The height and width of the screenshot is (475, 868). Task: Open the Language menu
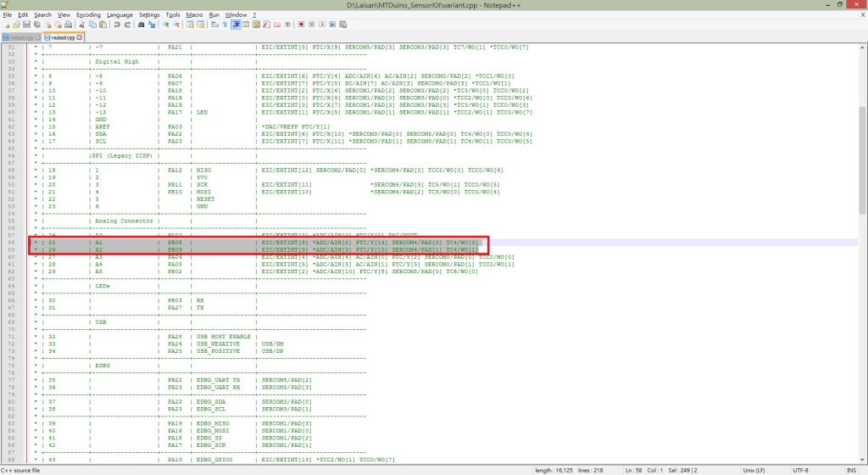coord(120,15)
